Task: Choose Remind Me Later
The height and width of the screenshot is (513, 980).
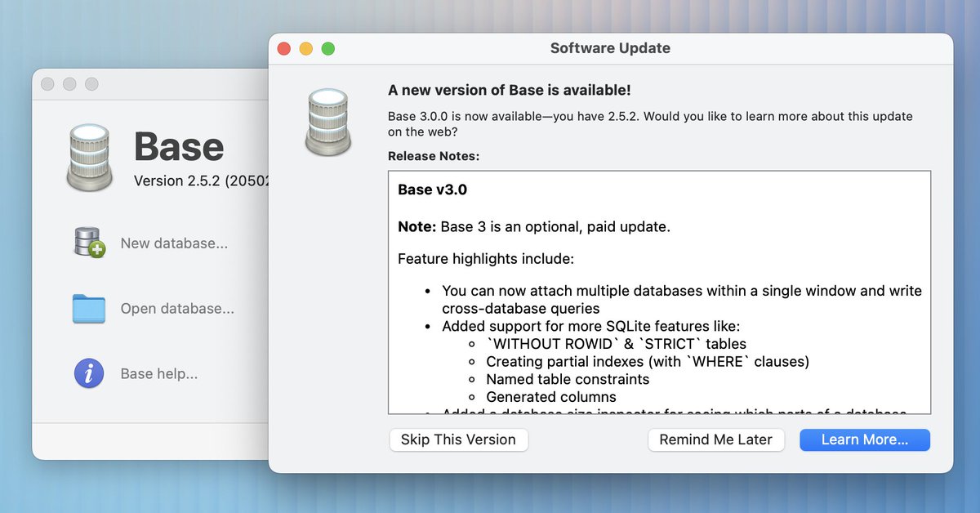Action: pyautogui.click(x=715, y=439)
